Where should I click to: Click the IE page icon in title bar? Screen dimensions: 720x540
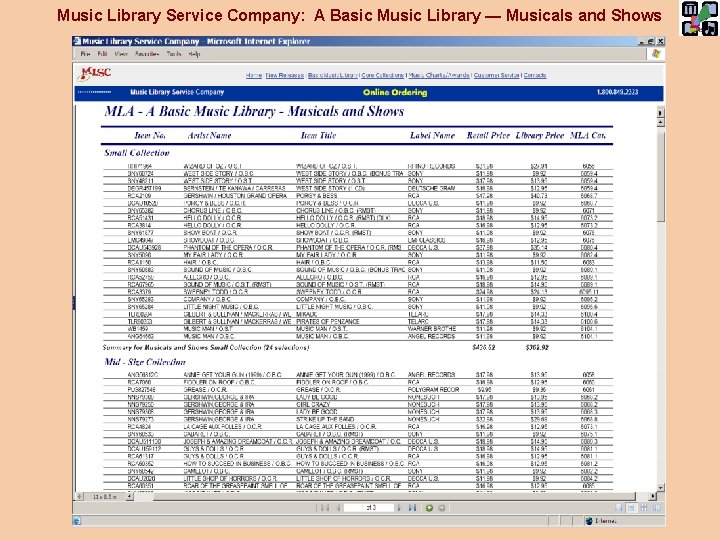(x=77, y=41)
